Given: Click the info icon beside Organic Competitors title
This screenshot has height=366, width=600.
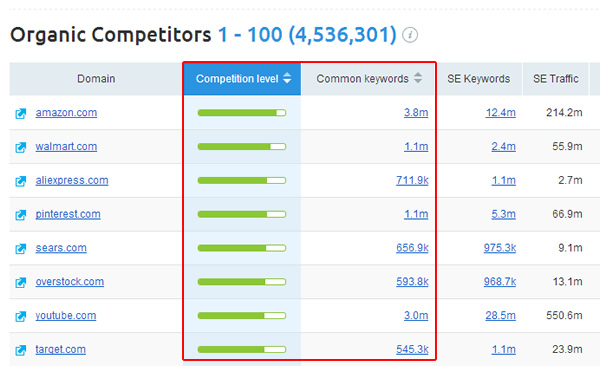Looking at the screenshot, I should [x=410, y=35].
